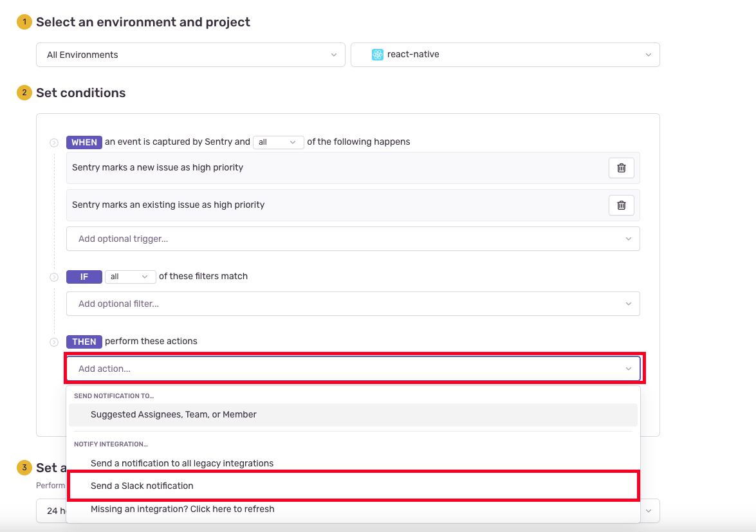756x532 pixels.
Task: Click the IF badge
Action: (x=84, y=277)
